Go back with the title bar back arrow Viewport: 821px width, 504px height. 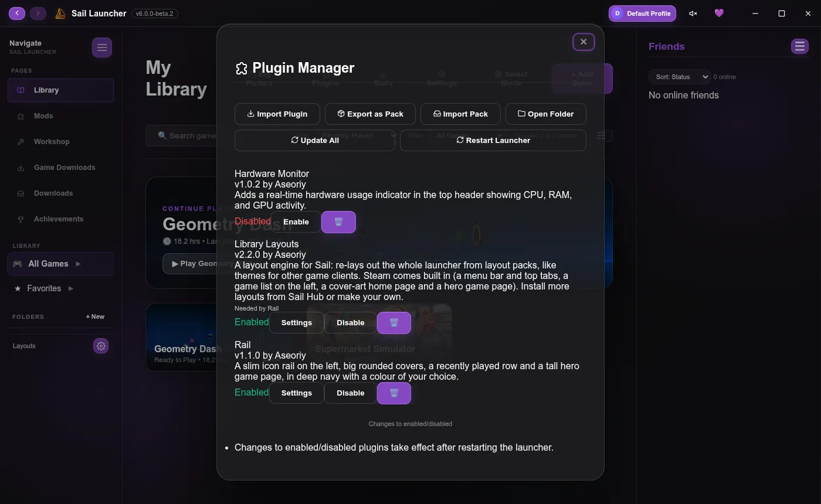pyautogui.click(x=17, y=13)
